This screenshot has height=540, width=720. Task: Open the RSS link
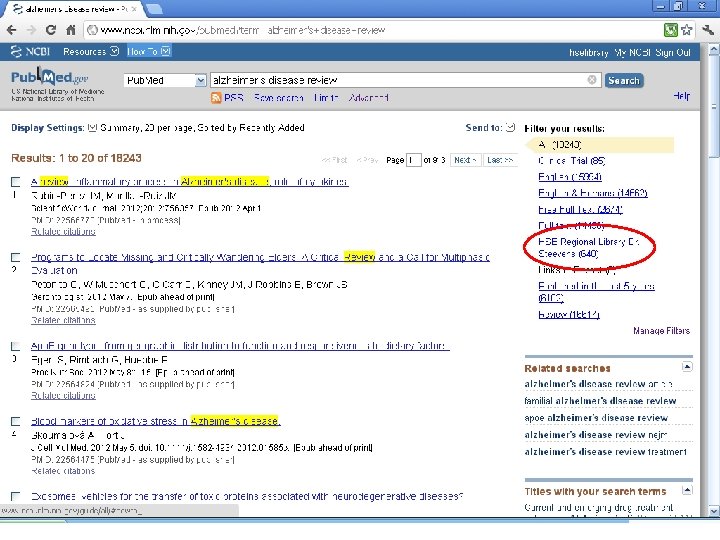[x=233, y=97]
